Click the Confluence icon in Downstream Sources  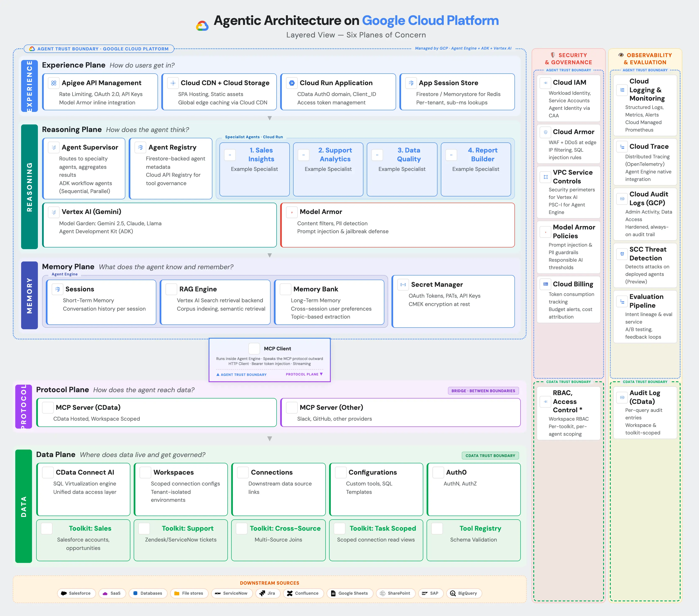(x=290, y=593)
